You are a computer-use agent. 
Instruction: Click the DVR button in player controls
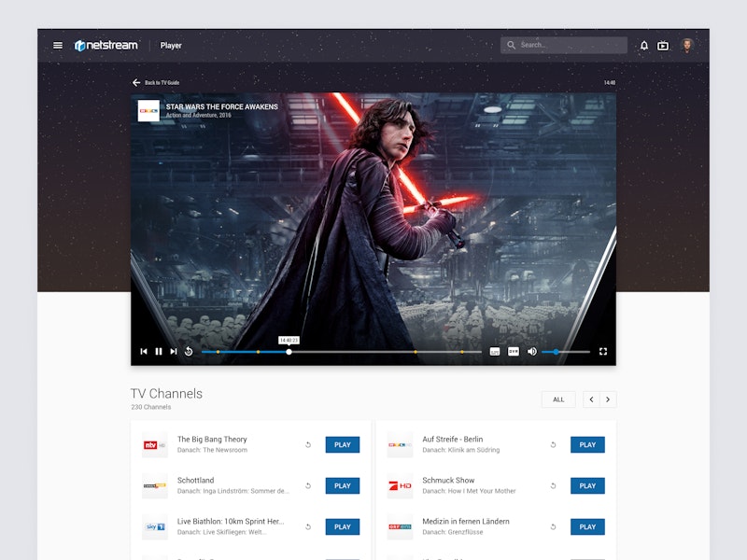(x=513, y=352)
